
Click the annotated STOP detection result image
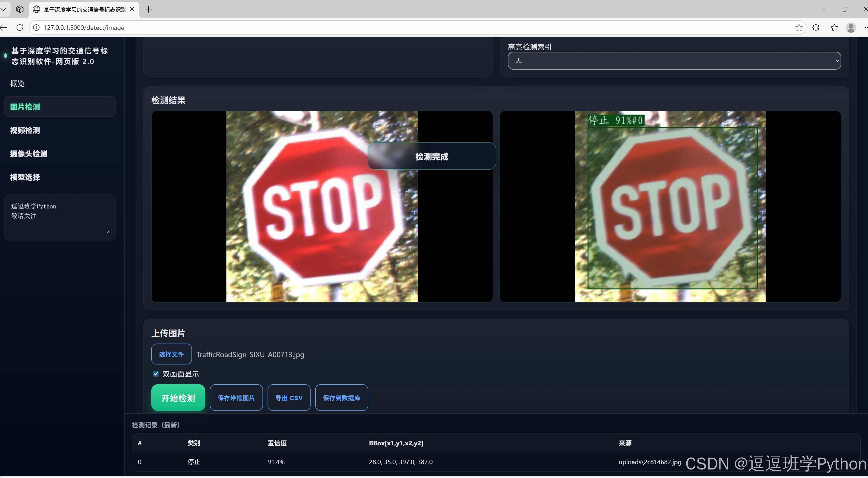(x=670, y=207)
